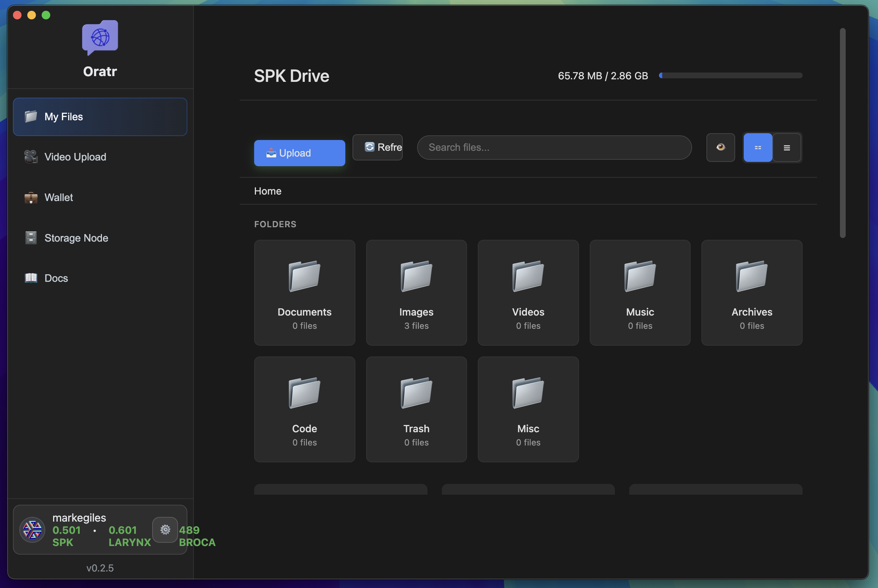Viewport: 878px width, 588px height.
Task: Toggle the eye visibility button
Action: point(720,148)
